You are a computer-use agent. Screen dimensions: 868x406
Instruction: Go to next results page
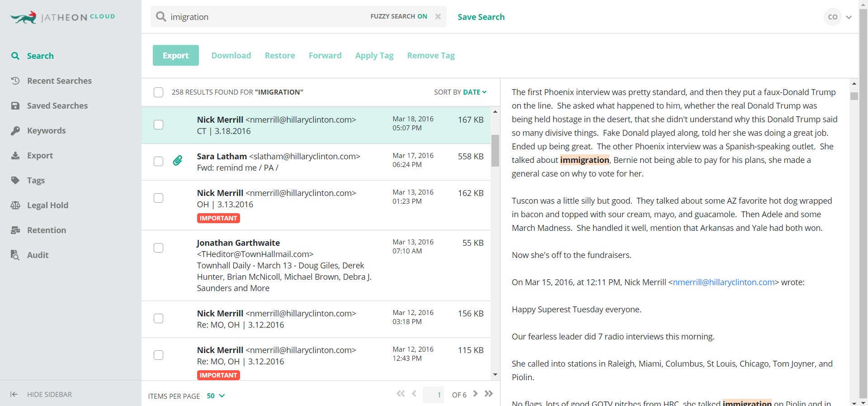(x=475, y=394)
